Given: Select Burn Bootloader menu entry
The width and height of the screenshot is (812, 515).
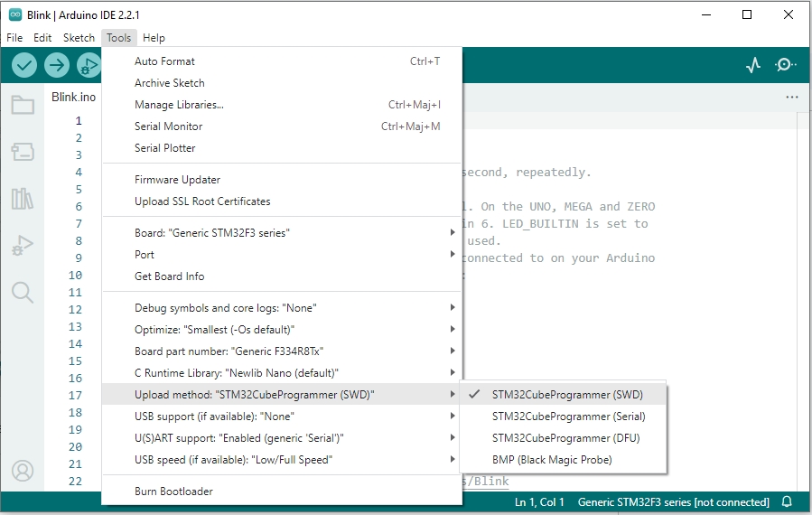Looking at the screenshot, I should click(x=173, y=492).
